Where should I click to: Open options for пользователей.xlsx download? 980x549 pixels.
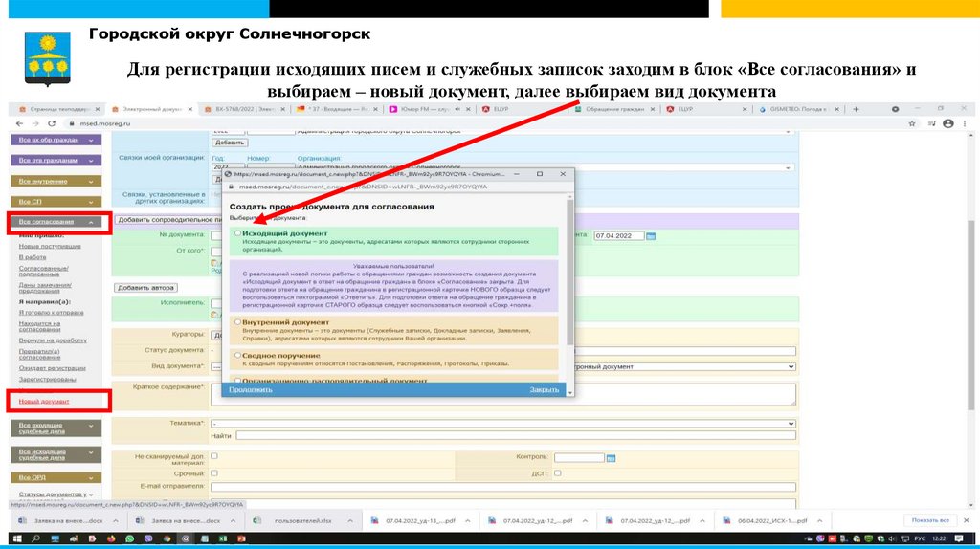coord(350,521)
